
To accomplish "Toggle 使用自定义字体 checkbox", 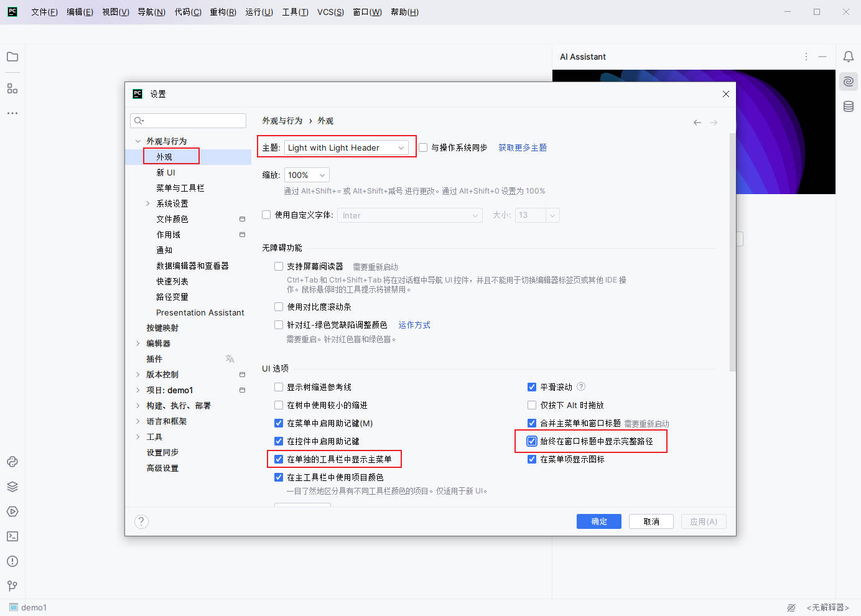I will coord(266,215).
